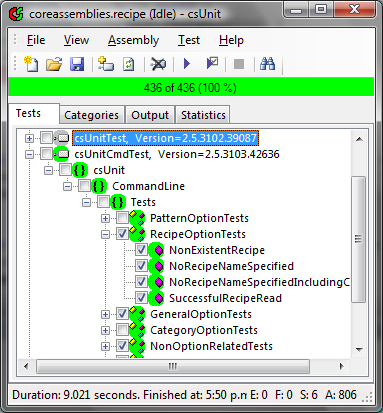Viewport: 383px width, 413px height.
Task: Select the NoRecipeNameSpecifiedIncludingC test row
Action: point(260,282)
